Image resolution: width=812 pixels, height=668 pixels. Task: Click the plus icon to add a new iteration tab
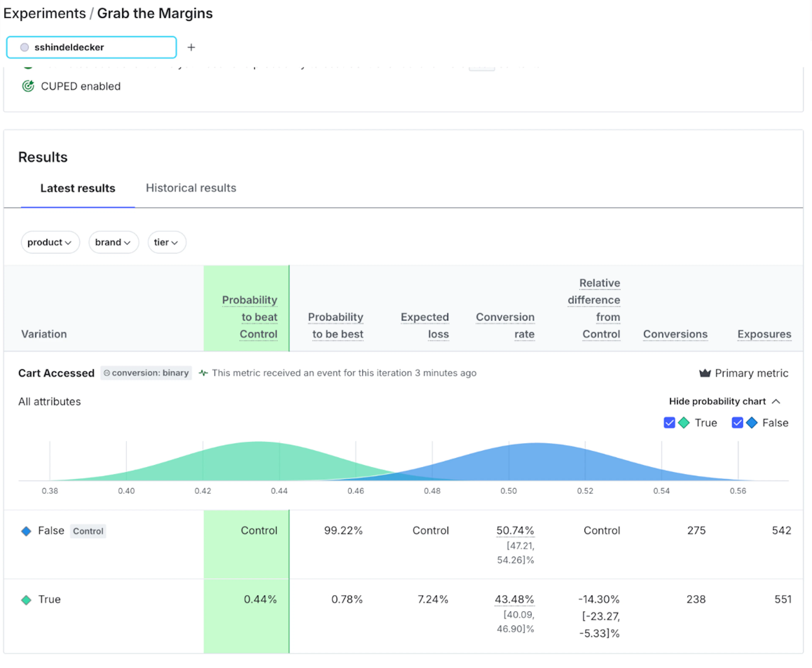coord(191,47)
